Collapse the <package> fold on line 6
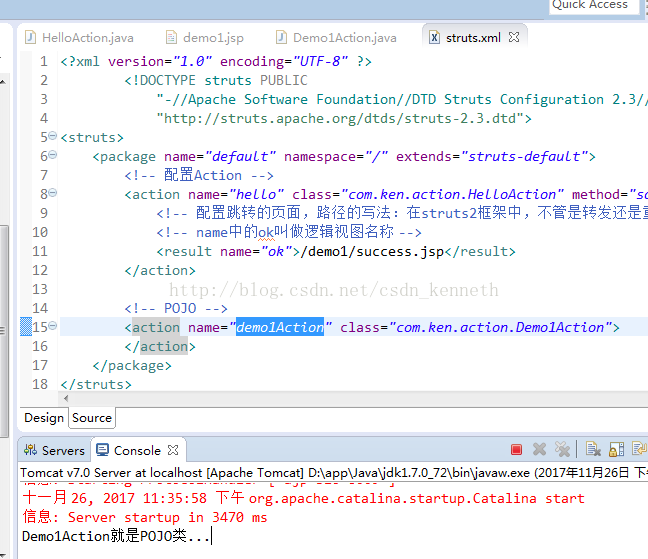648x559 pixels. pyautogui.click(x=52, y=155)
